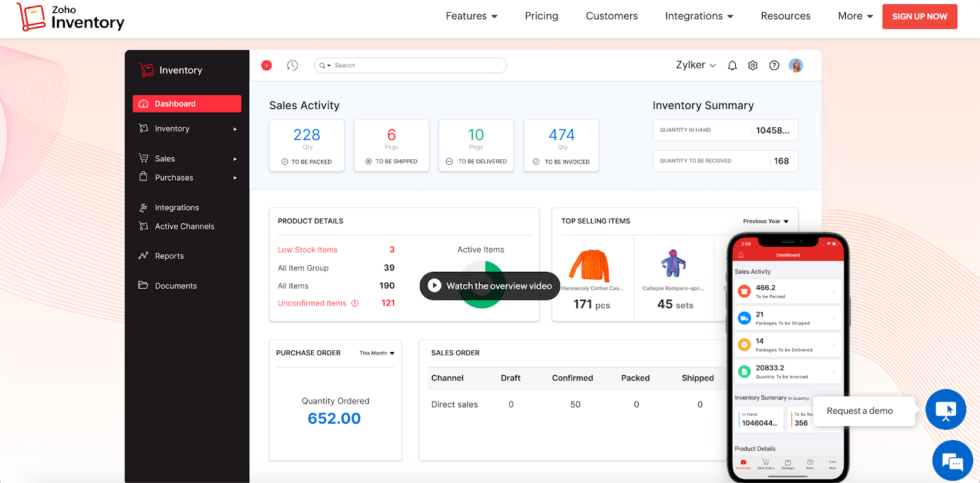The image size is (980, 483).
Task: Click the Documents folder icon
Action: coord(143,285)
